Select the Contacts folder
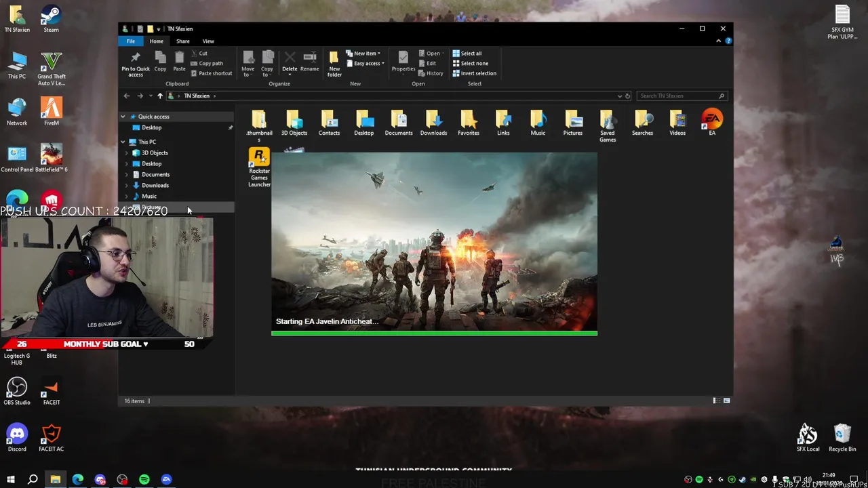The height and width of the screenshot is (488, 868). pyautogui.click(x=329, y=124)
